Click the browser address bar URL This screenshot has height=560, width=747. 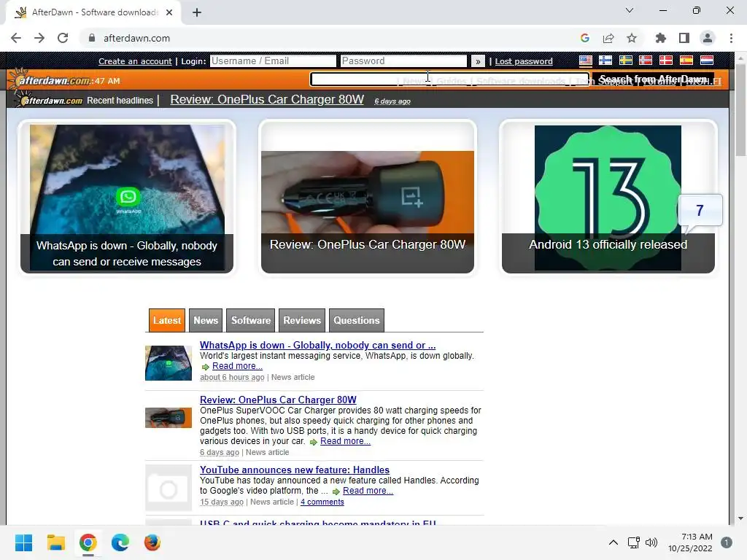point(136,38)
